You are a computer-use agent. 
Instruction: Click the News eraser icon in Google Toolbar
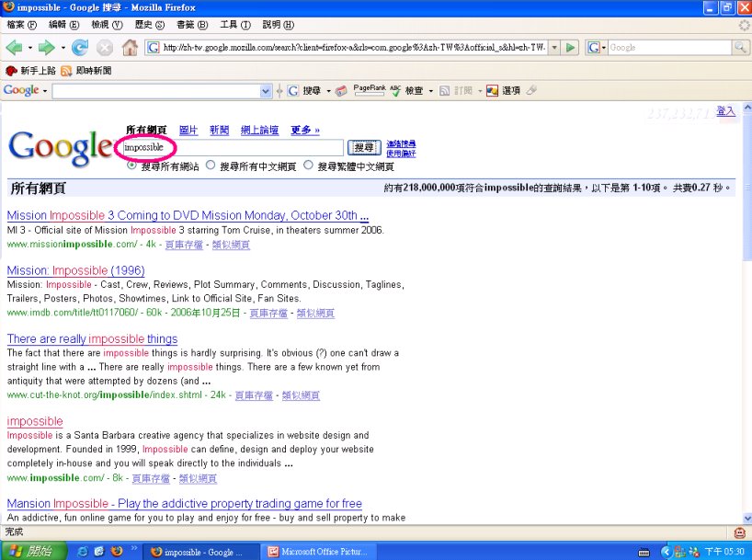click(x=341, y=91)
